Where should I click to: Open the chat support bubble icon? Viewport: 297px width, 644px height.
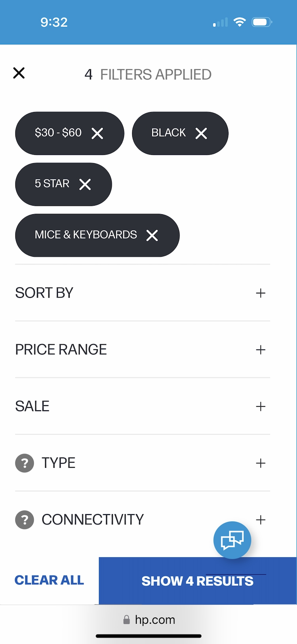point(232,540)
